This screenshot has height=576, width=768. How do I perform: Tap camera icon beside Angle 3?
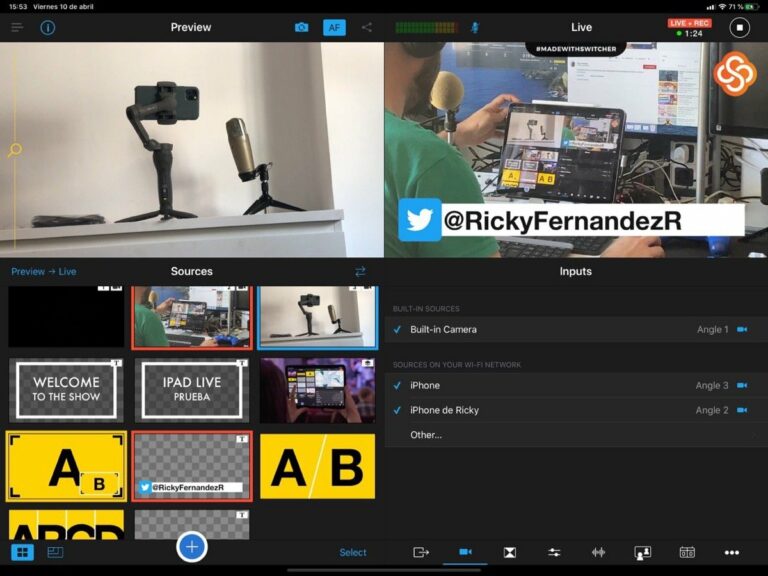742,385
